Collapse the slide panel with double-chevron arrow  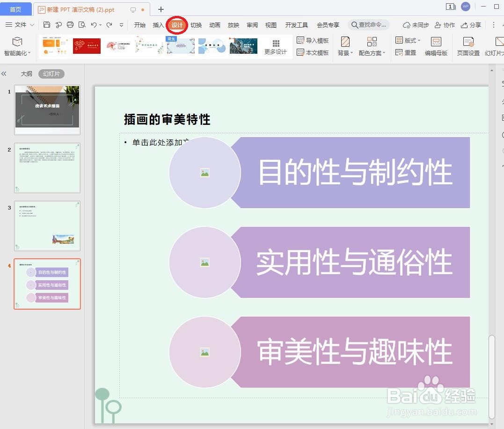(x=5, y=73)
